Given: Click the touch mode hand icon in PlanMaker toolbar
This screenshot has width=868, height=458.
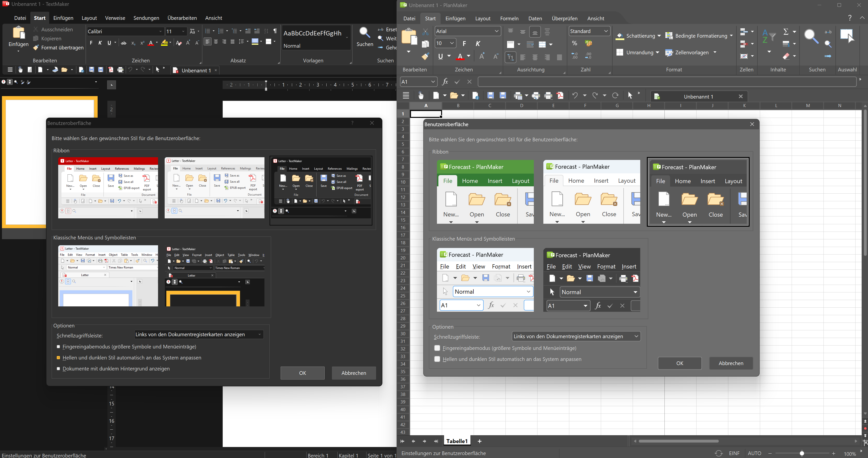Looking at the screenshot, I should coord(421,96).
